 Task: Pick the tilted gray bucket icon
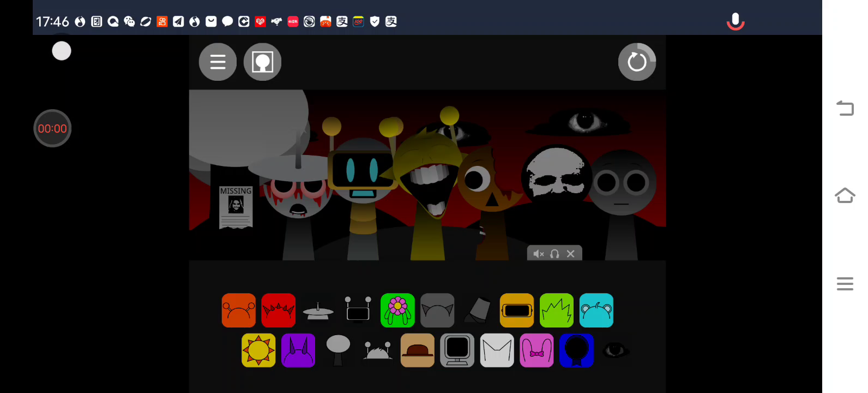coord(477,311)
